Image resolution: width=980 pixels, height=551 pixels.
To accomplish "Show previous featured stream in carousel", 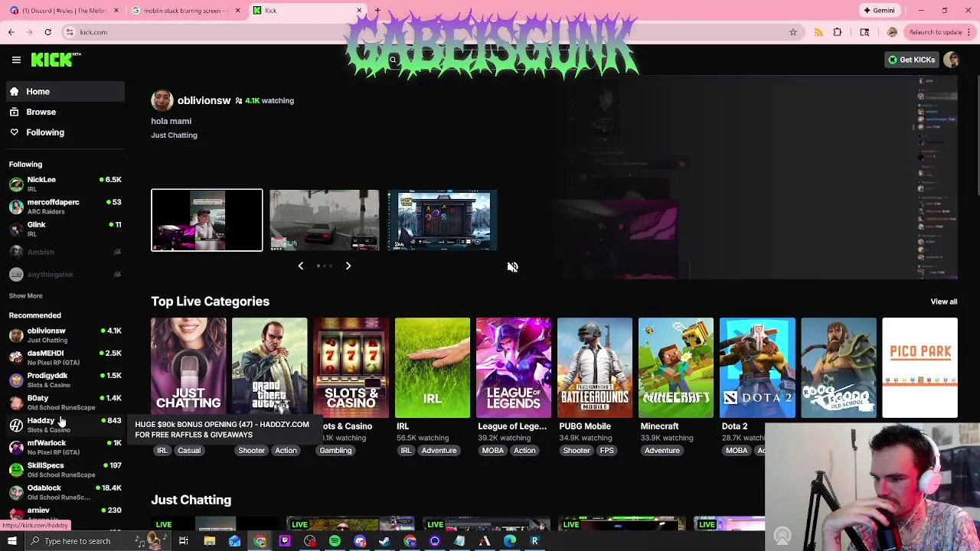I will (300, 266).
